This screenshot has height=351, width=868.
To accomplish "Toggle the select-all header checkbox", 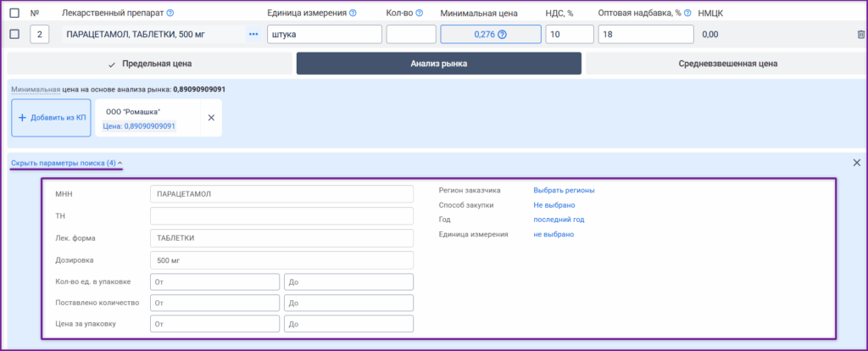I will tap(15, 13).
